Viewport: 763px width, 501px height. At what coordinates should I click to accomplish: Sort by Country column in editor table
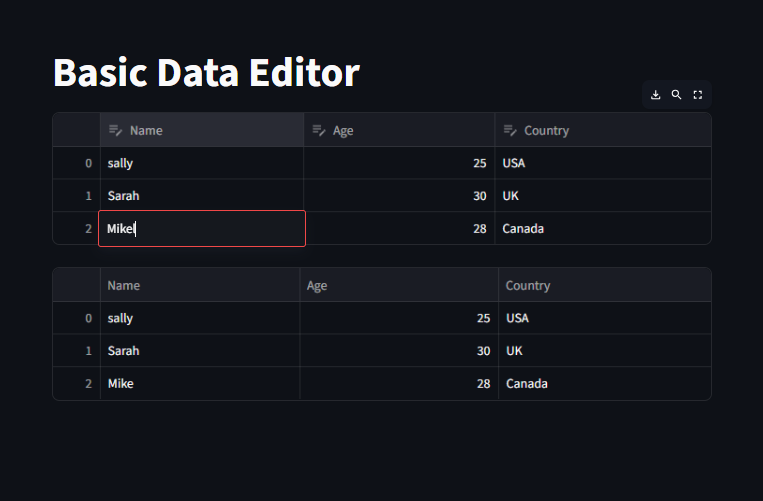603,130
